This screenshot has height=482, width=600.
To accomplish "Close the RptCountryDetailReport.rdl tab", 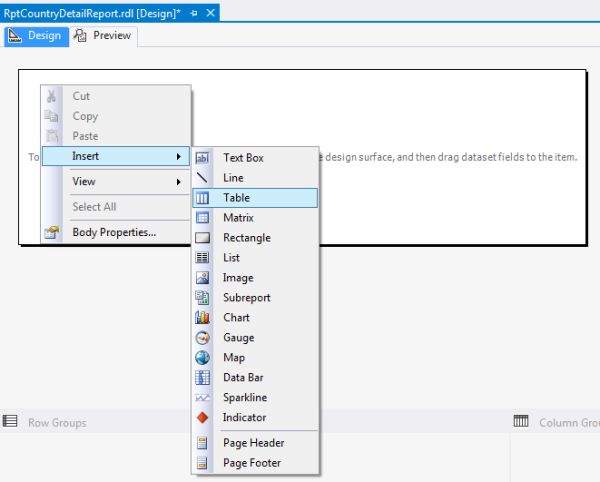I will point(210,13).
